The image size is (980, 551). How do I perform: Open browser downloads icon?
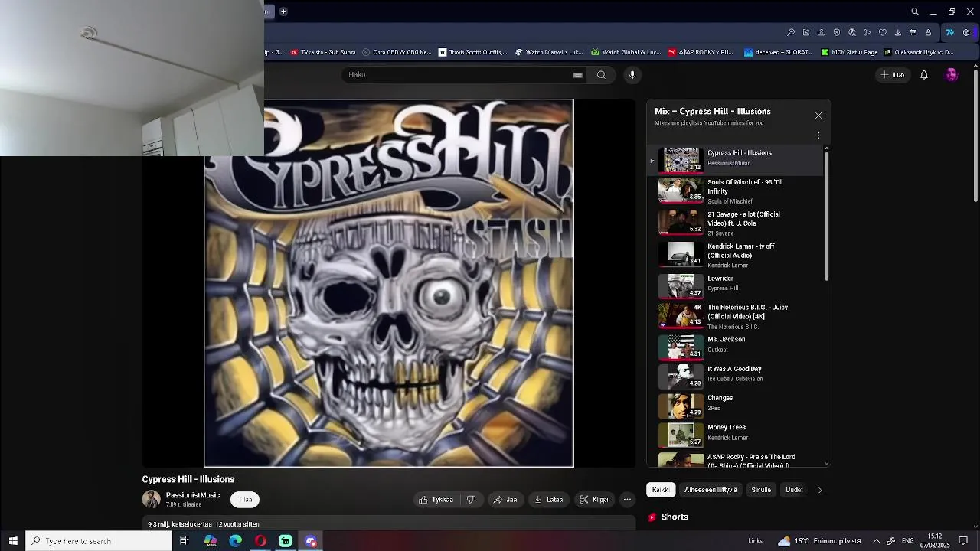point(898,32)
